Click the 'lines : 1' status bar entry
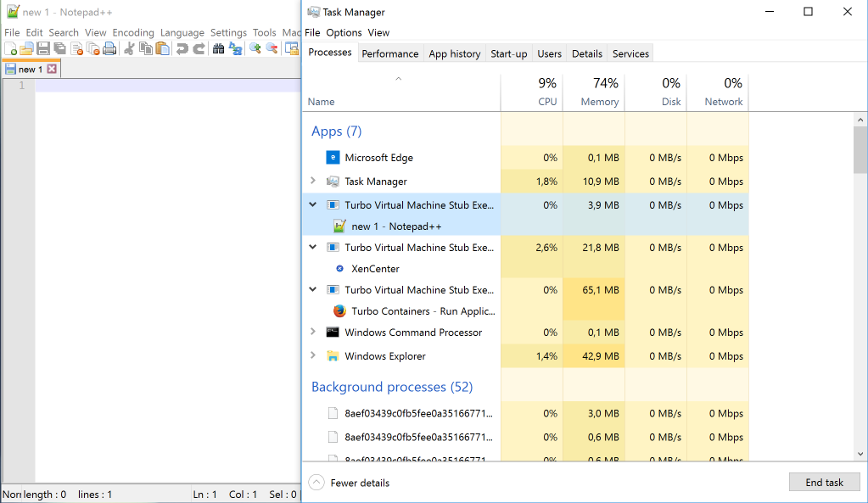 pos(95,495)
